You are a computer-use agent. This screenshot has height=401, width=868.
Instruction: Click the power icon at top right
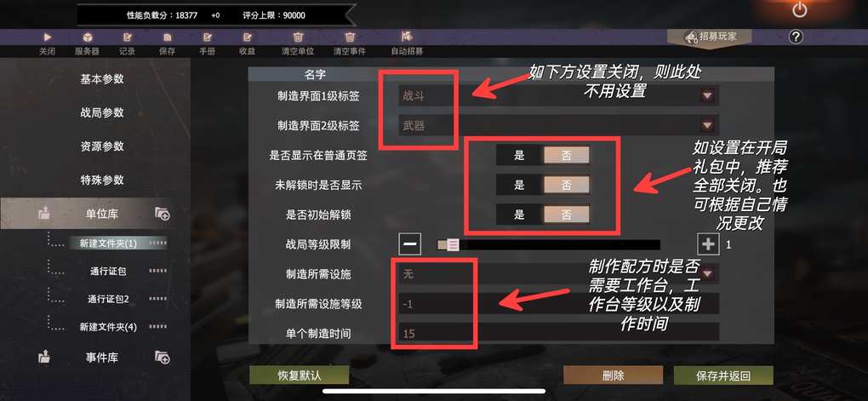click(x=800, y=9)
